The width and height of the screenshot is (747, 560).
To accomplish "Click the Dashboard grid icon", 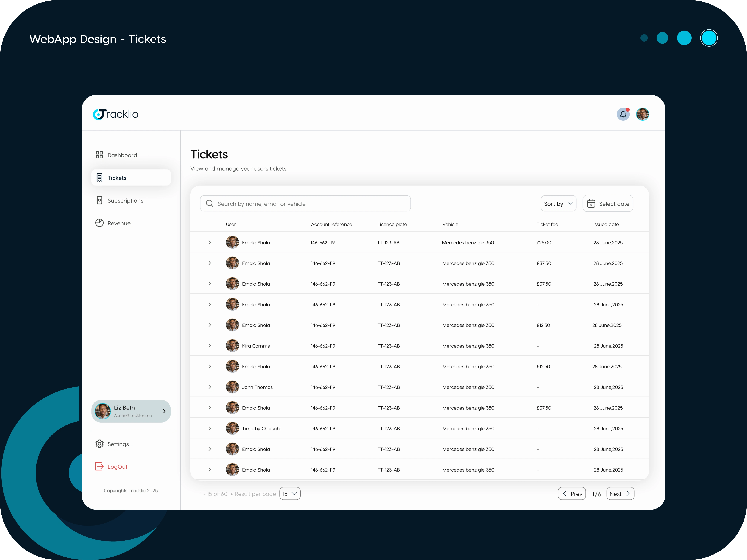I will [x=99, y=155].
